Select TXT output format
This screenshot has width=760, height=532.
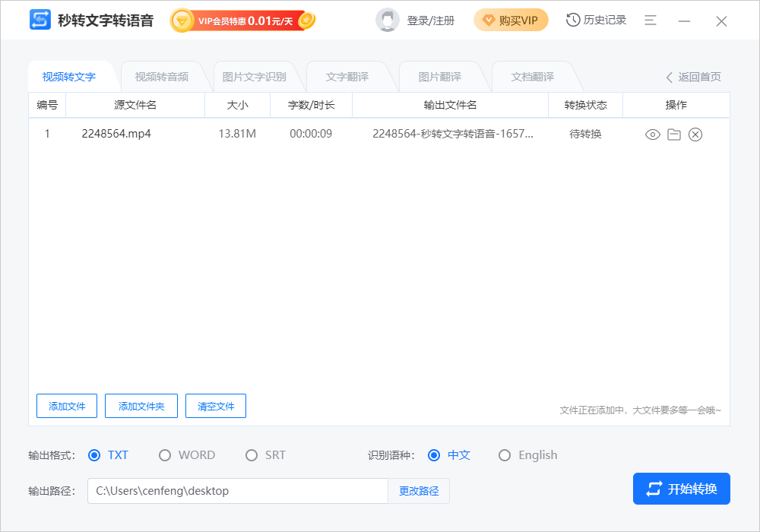pyautogui.click(x=108, y=455)
